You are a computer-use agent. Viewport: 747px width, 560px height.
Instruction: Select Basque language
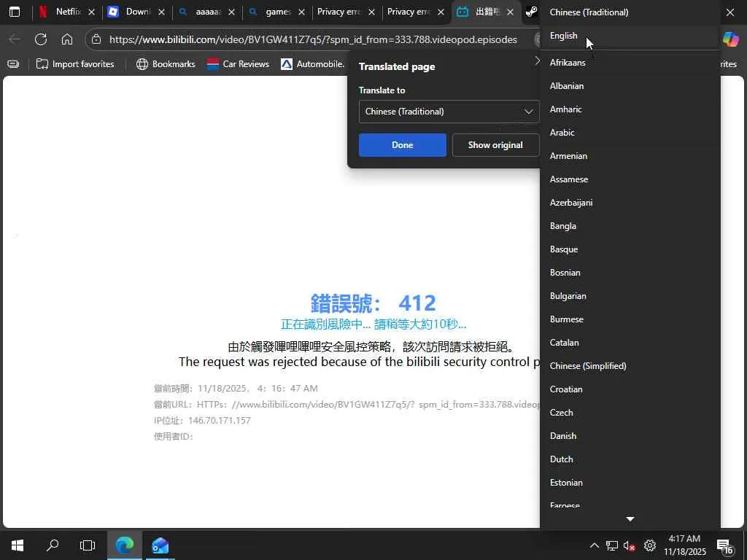(x=630, y=249)
